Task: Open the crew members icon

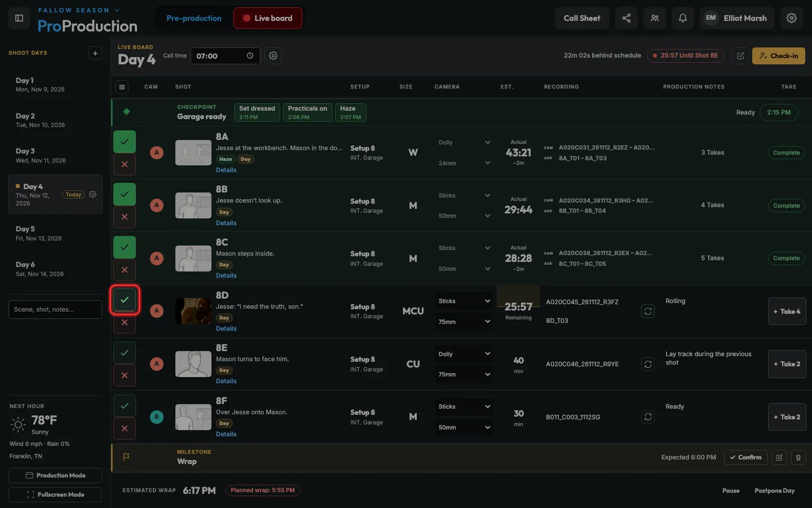Action: coord(655,18)
